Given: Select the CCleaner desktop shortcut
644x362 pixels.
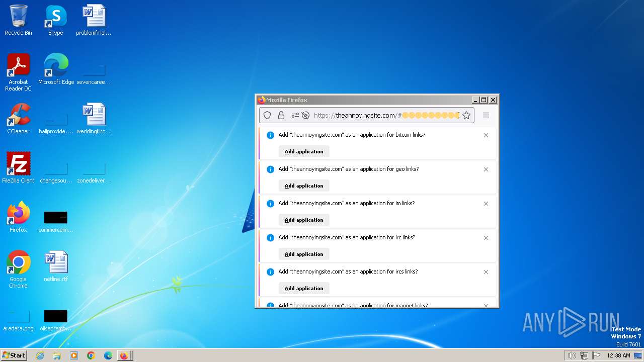Looking at the screenshot, I should point(18,119).
